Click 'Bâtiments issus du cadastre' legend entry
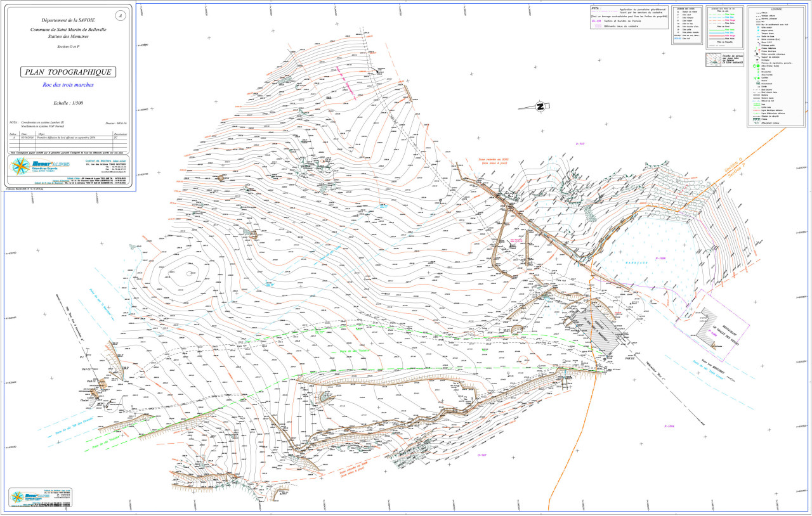The height and width of the screenshot is (516, 812). point(621,26)
